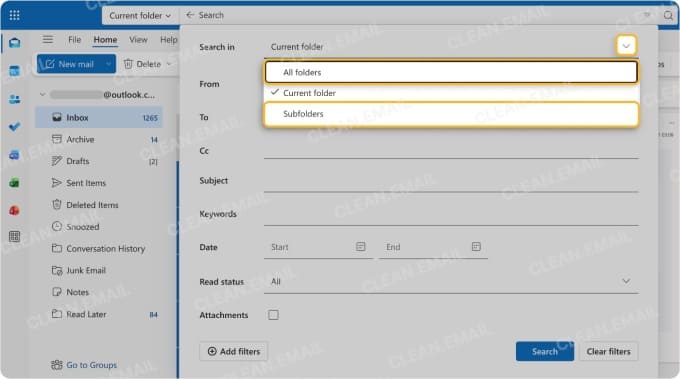Choose All folders option

click(451, 72)
